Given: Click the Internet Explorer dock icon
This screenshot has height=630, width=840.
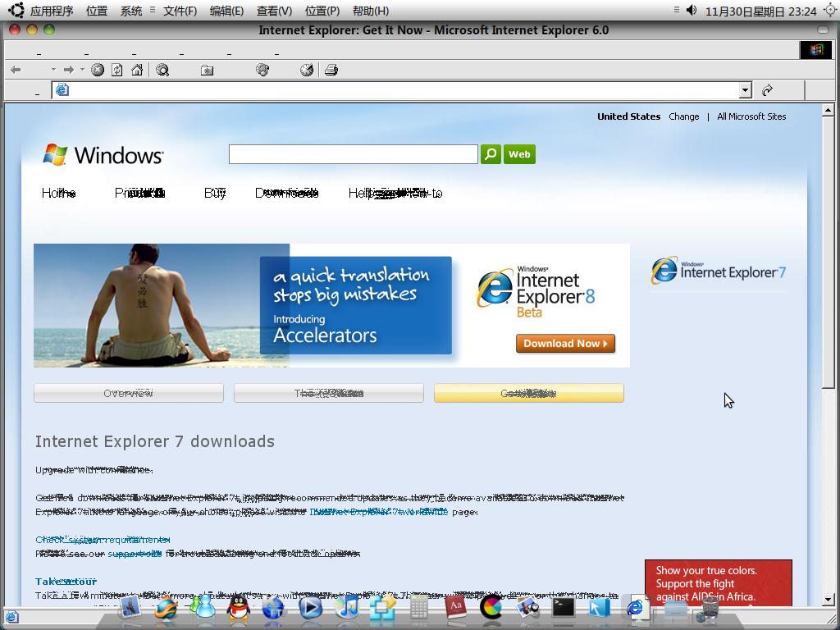Looking at the screenshot, I should pos(637,608).
